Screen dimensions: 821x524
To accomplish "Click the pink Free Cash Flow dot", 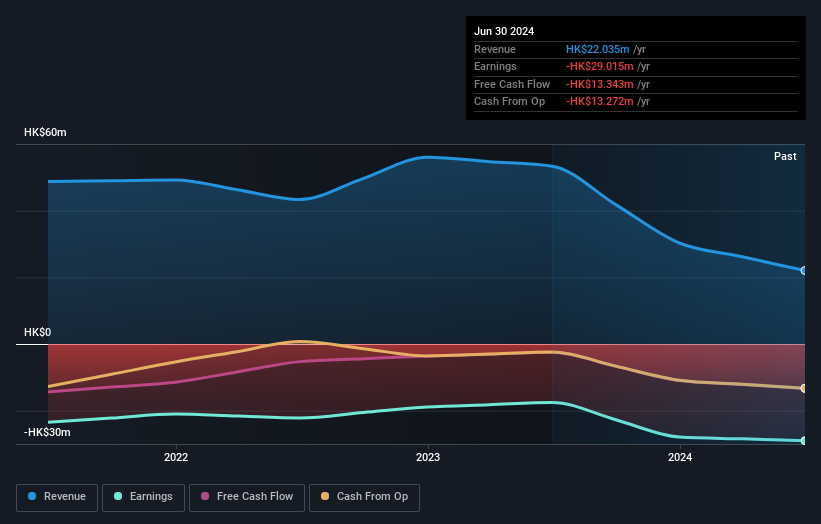I will [x=205, y=496].
